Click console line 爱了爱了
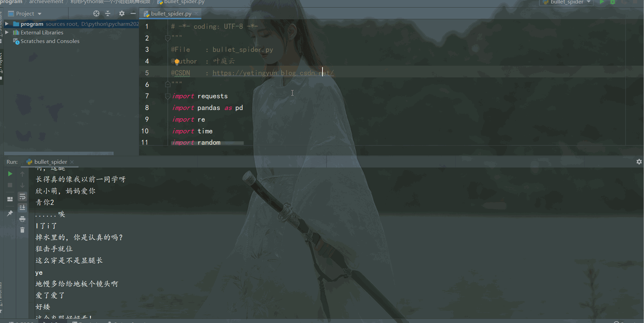This screenshot has height=323, width=644. point(50,295)
